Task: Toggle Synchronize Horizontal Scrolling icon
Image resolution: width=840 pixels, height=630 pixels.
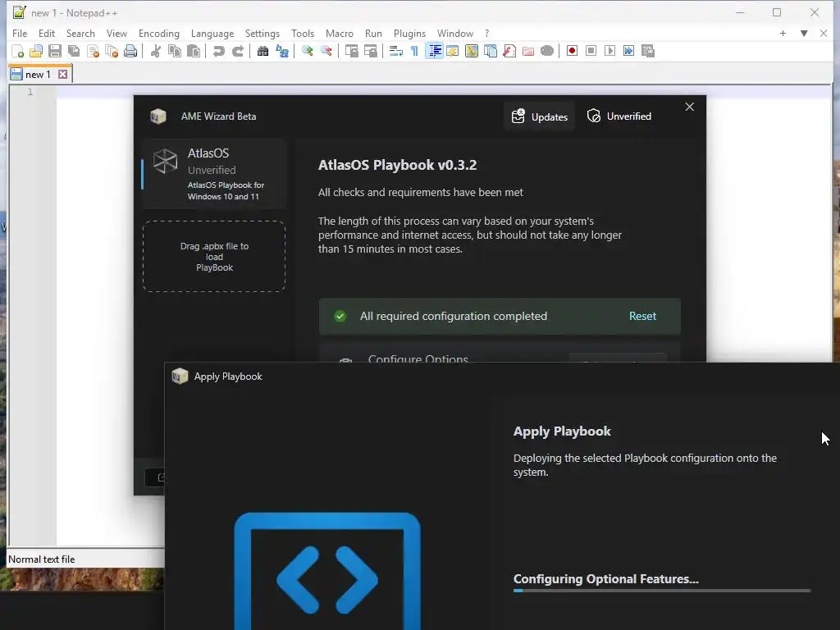Action: (x=371, y=51)
